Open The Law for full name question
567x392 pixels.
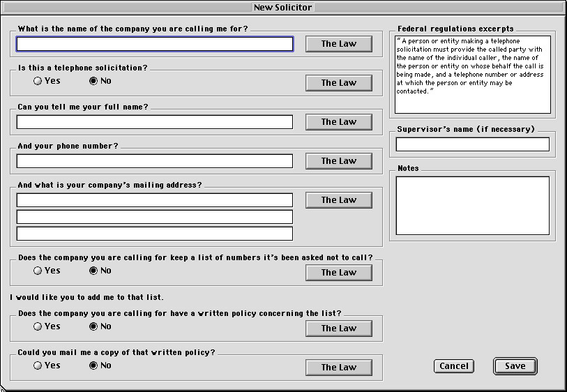coord(338,122)
